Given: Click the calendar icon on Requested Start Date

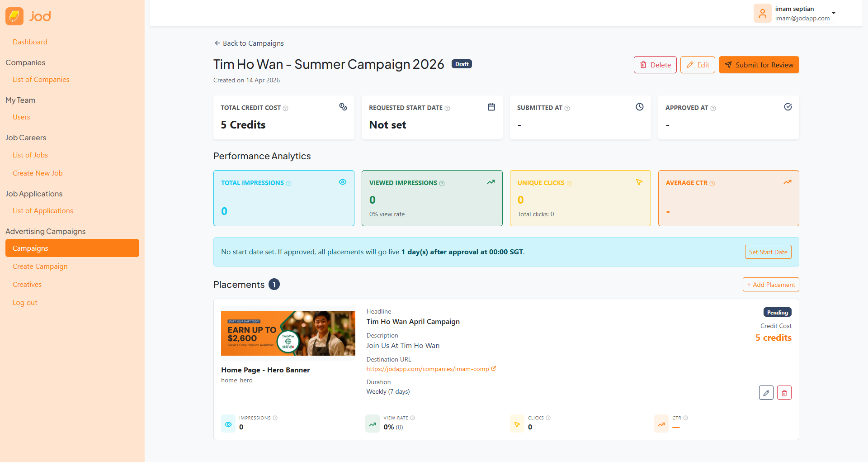Looking at the screenshot, I should coord(491,107).
